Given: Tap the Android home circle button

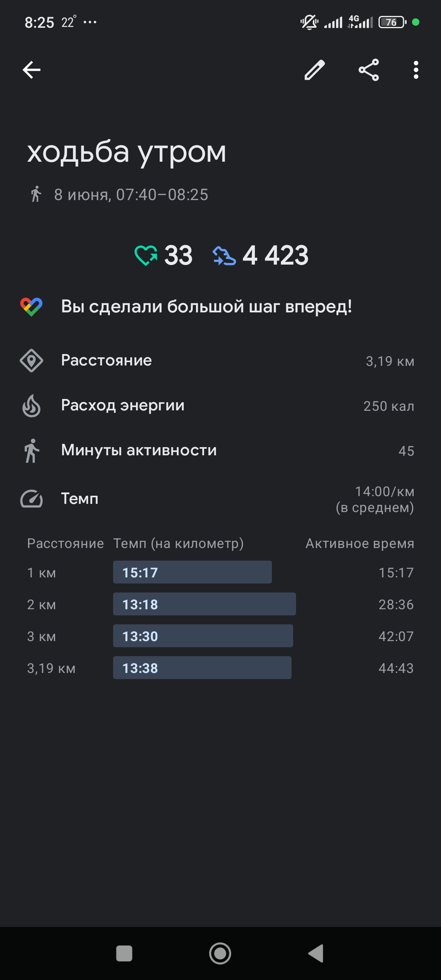Looking at the screenshot, I should point(220,953).
